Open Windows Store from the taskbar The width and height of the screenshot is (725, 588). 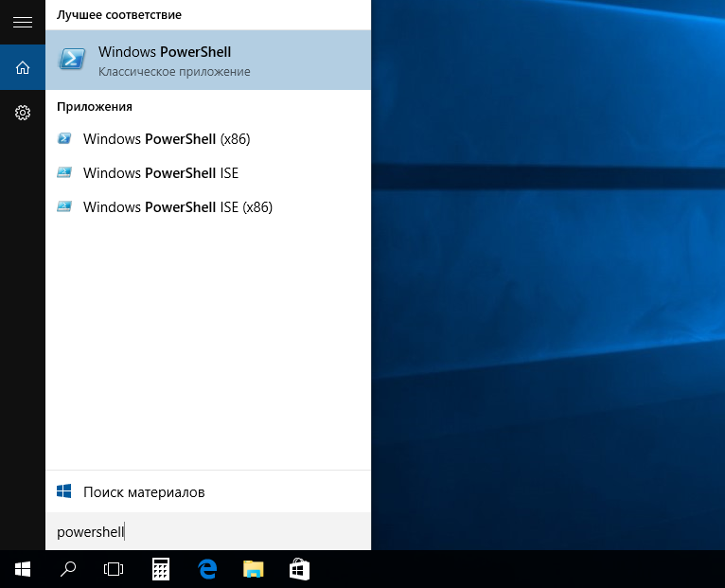[x=299, y=569]
